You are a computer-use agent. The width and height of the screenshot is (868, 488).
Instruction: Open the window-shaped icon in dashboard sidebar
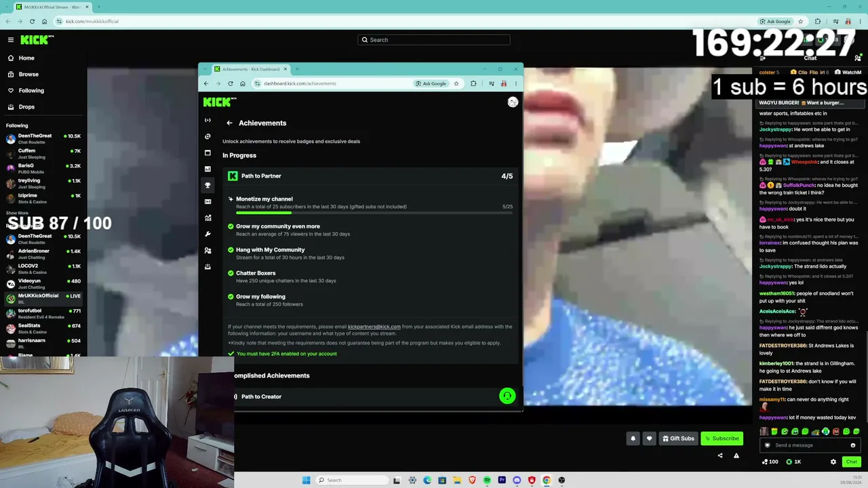click(208, 152)
